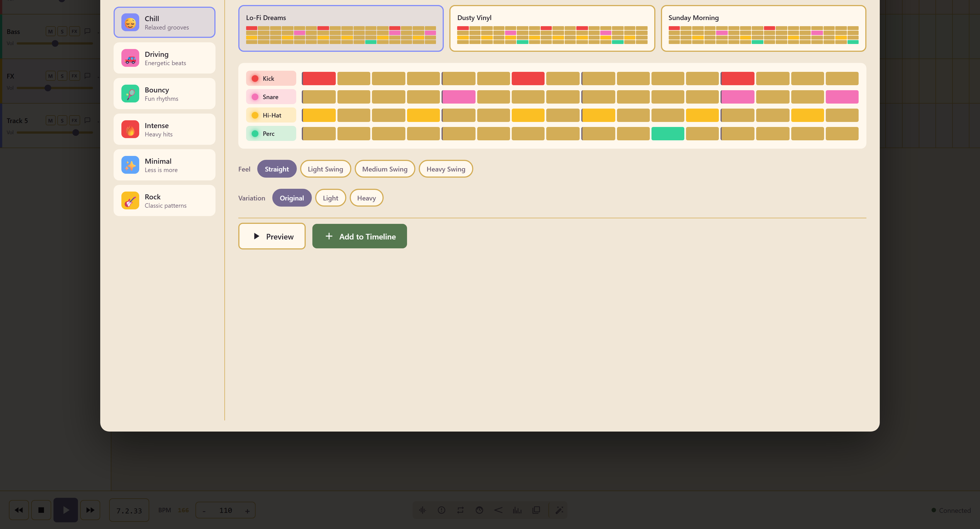Choose the Dusty Vinyl pattern card
980x529 pixels.
tap(552, 29)
